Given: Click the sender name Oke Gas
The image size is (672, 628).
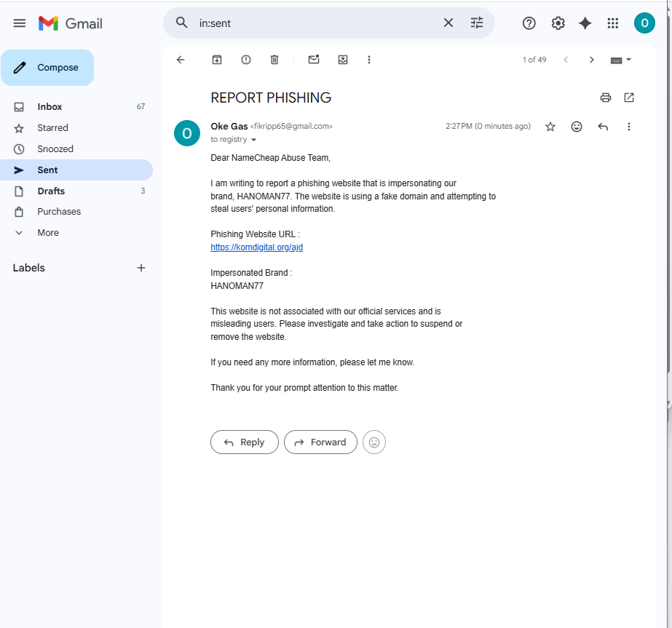Looking at the screenshot, I should 229,127.
